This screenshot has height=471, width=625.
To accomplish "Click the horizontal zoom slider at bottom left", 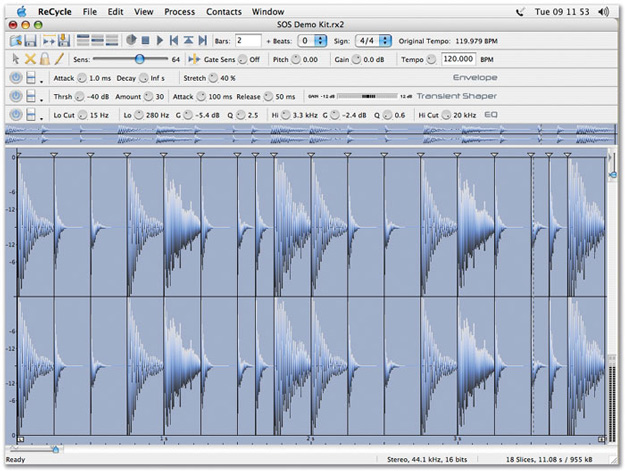I will [34, 449].
